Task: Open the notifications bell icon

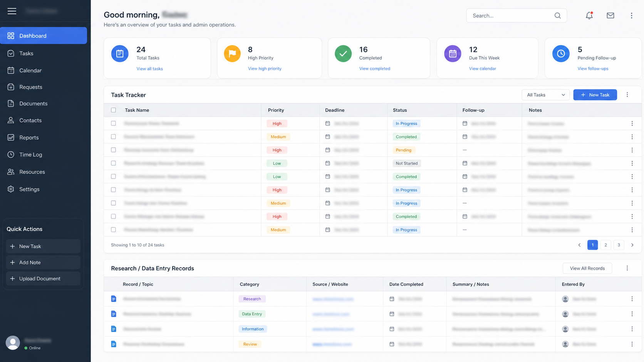Action: (x=589, y=15)
